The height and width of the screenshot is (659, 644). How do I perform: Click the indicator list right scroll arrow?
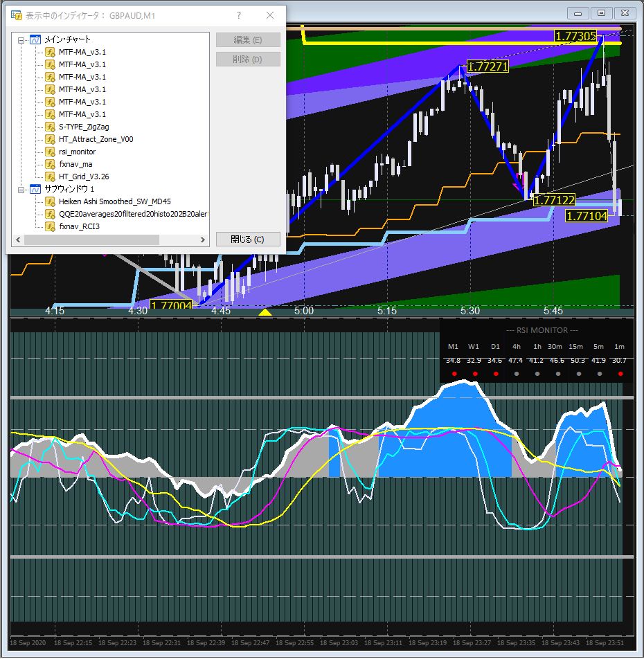tap(203, 240)
